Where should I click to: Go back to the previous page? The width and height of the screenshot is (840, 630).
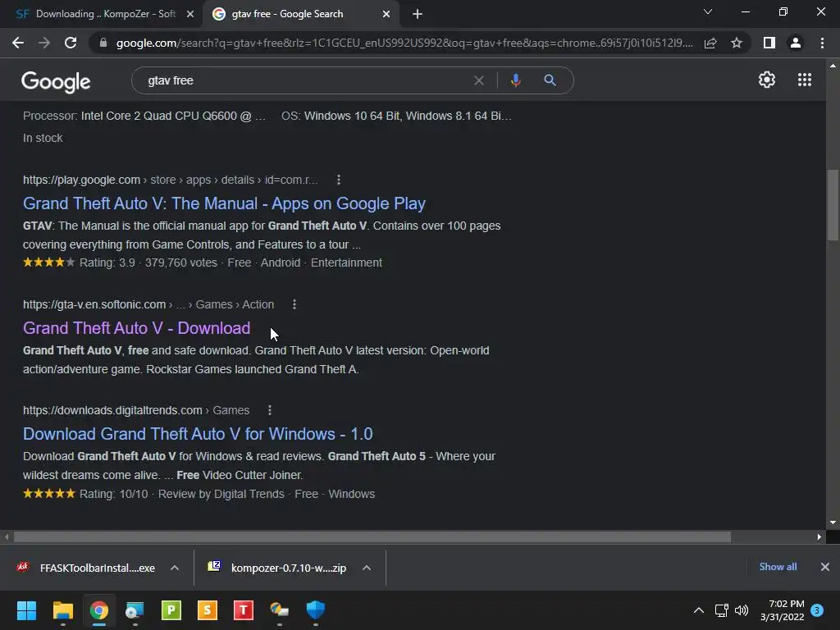18,43
